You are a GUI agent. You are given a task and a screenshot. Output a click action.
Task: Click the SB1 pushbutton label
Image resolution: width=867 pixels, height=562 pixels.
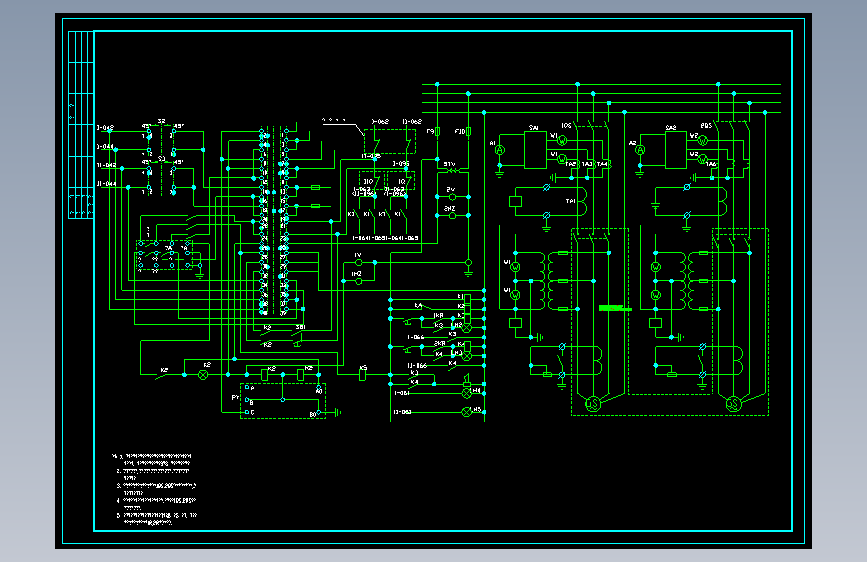(x=300, y=327)
